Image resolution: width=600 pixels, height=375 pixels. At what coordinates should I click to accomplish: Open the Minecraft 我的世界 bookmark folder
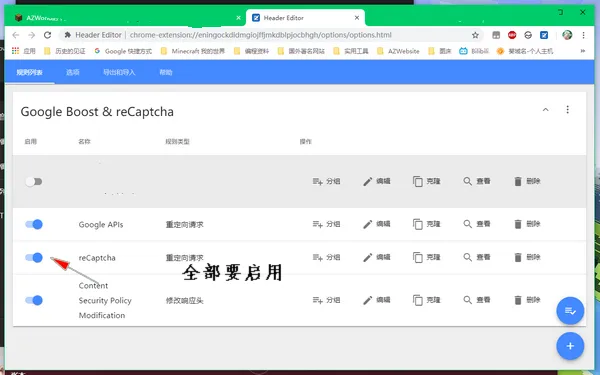[x=193, y=51]
